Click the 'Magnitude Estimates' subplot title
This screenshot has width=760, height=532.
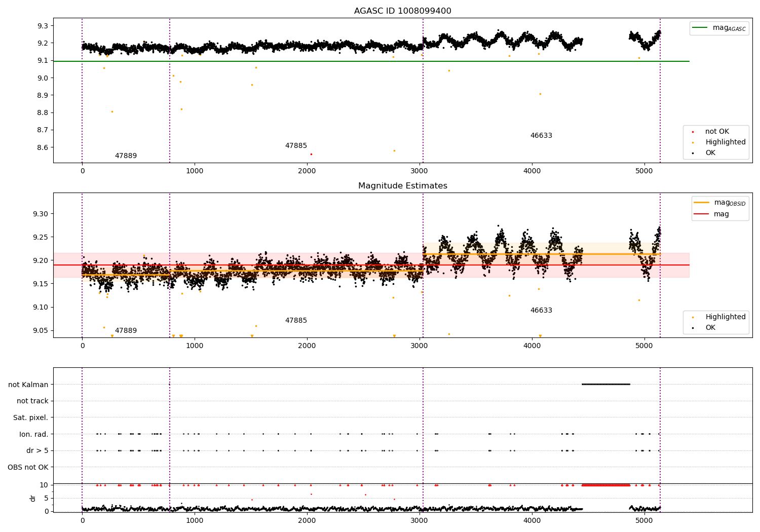pyautogui.click(x=402, y=186)
